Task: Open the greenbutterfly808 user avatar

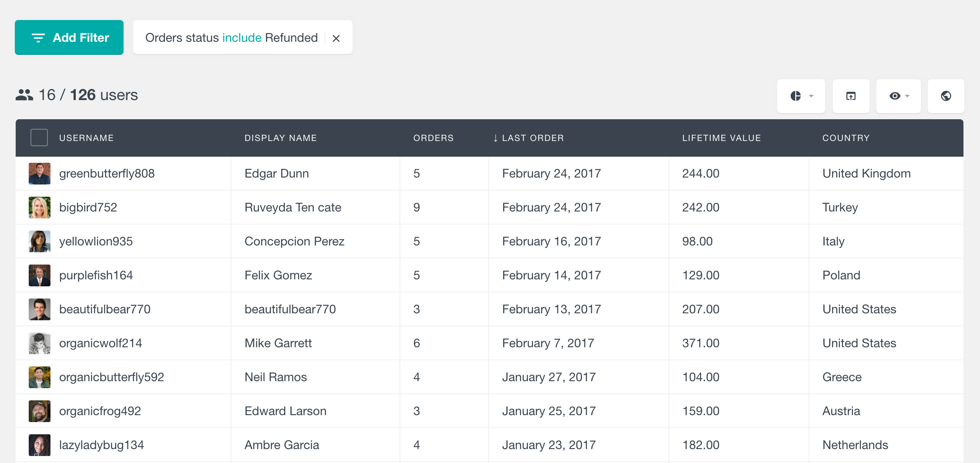Action: (40, 174)
